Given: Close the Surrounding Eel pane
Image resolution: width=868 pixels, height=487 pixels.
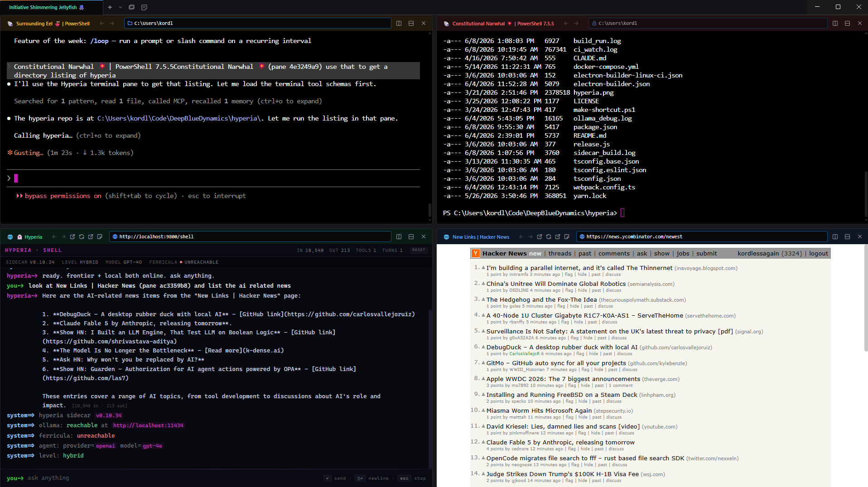Looking at the screenshot, I should pyautogui.click(x=424, y=23).
